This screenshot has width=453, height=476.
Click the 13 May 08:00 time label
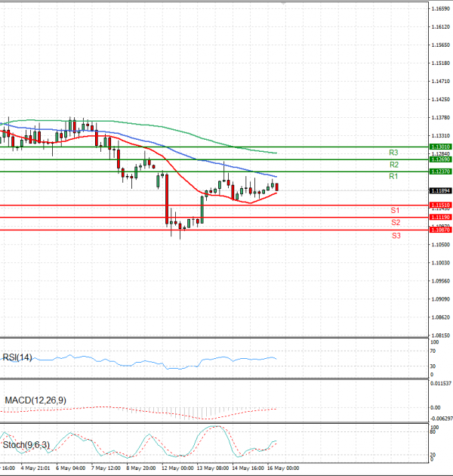point(212,468)
